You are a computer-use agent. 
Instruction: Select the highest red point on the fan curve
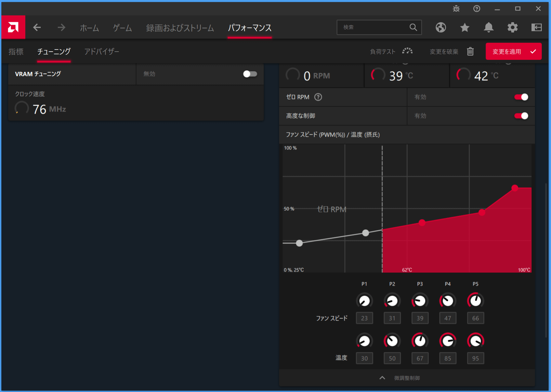515,188
